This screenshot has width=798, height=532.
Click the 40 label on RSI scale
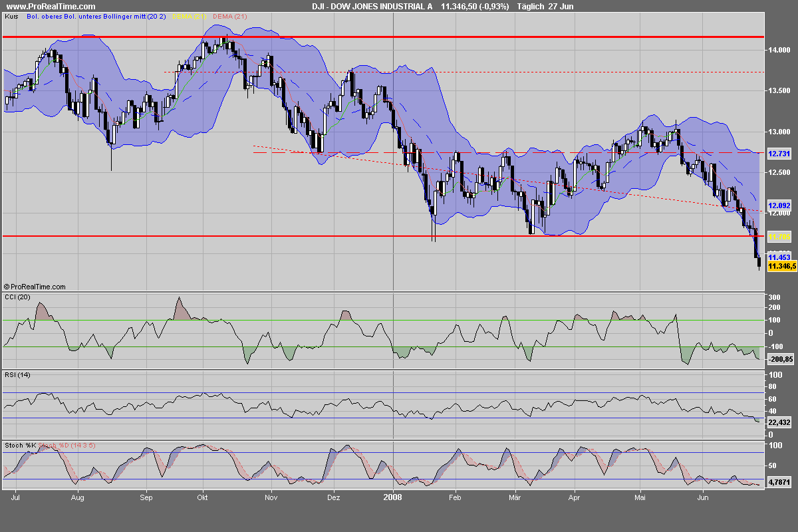[773, 411]
